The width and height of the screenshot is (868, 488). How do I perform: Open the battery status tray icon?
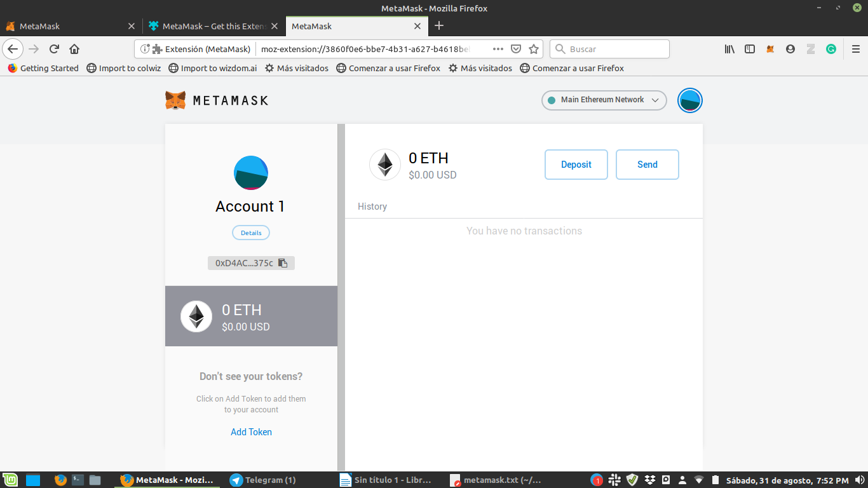(715, 480)
